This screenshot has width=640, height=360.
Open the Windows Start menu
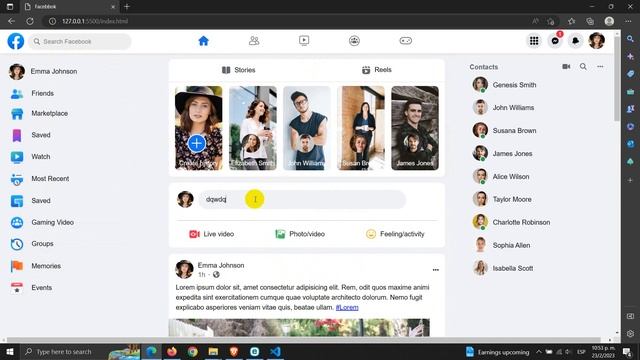pyautogui.click(x=10, y=351)
